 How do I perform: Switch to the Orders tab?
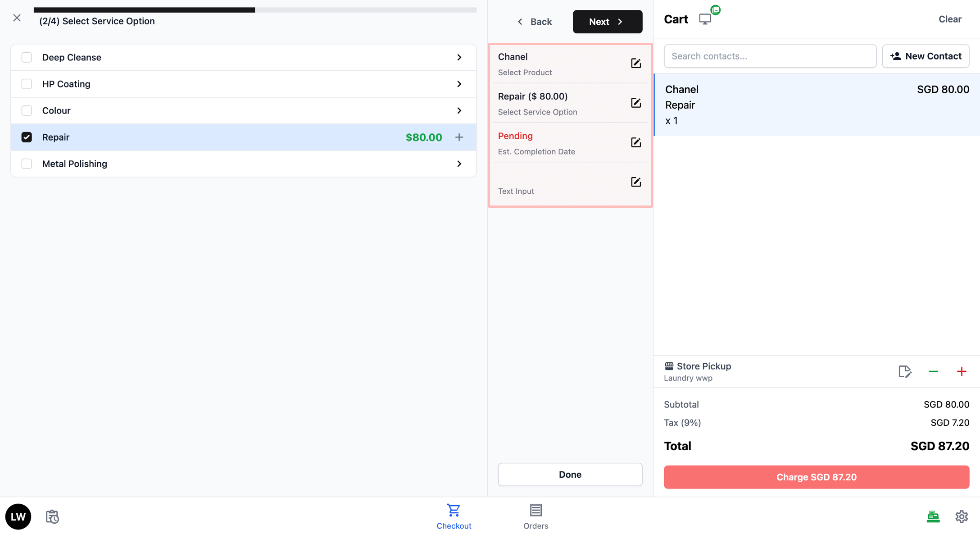coord(535,516)
